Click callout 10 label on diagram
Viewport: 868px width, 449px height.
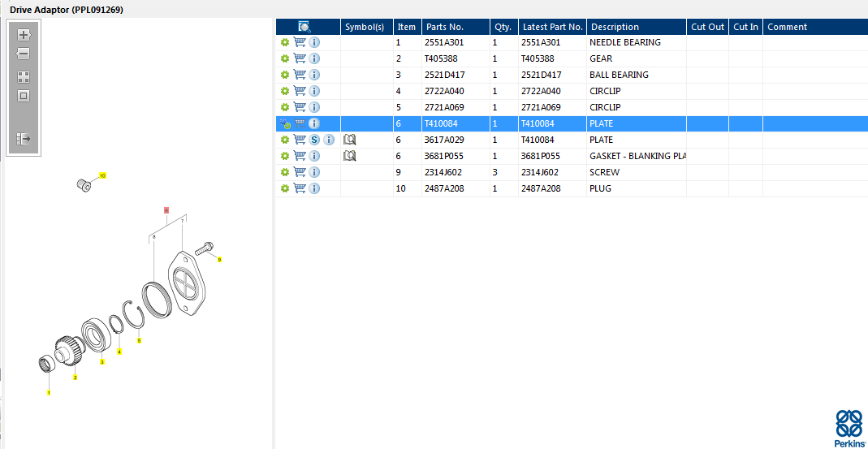102,175
